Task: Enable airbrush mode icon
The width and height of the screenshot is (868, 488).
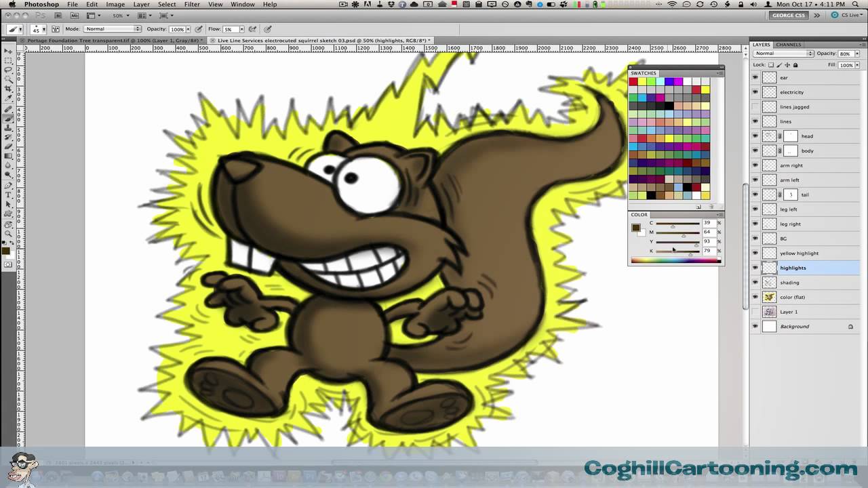Action: (252, 29)
